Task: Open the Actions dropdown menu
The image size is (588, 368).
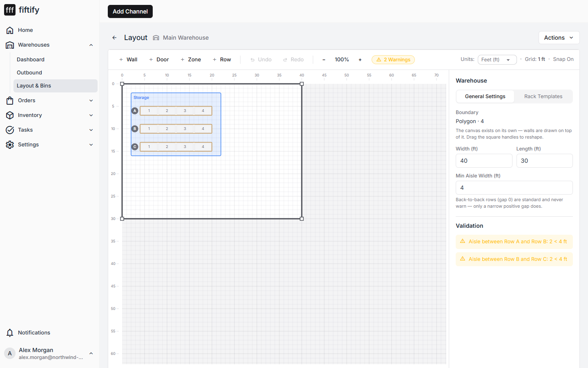Action: point(559,38)
